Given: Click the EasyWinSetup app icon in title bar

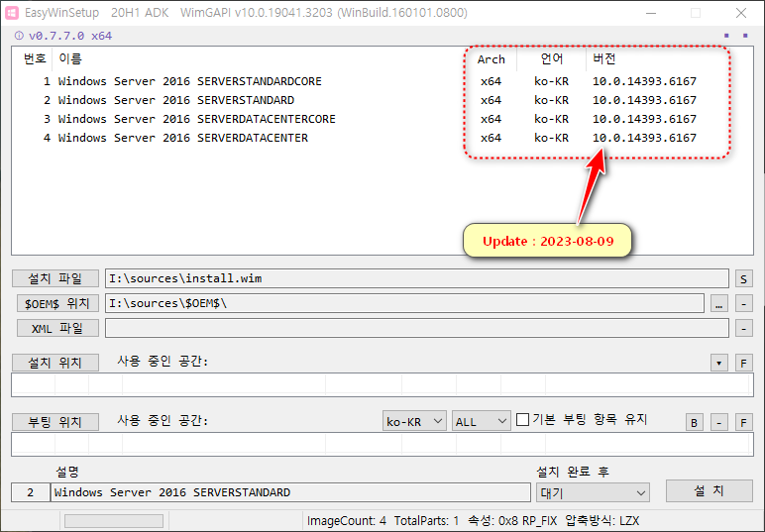Looking at the screenshot, I should point(12,13).
